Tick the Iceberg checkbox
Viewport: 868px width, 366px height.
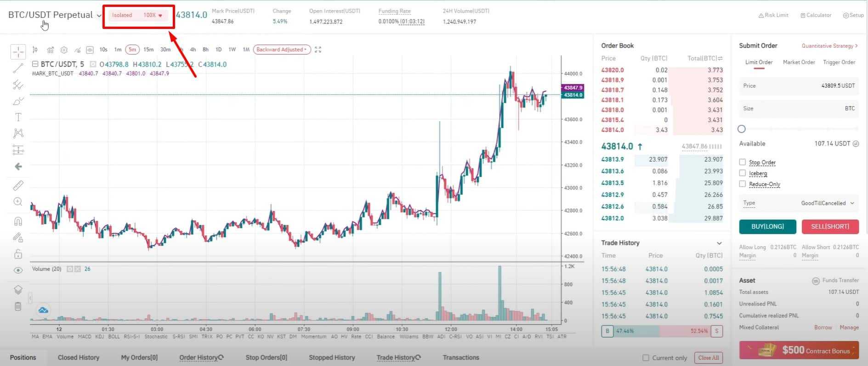coord(742,173)
